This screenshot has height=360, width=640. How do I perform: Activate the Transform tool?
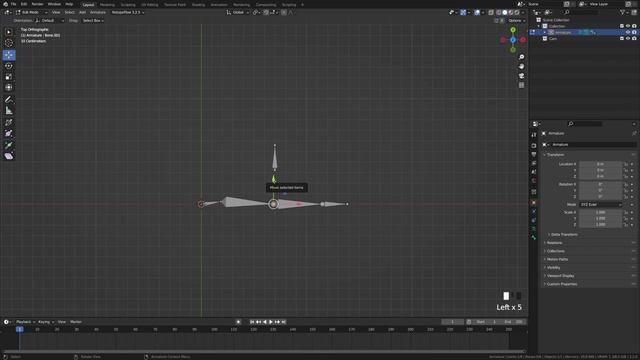pyautogui.click(x=9, y=87)
